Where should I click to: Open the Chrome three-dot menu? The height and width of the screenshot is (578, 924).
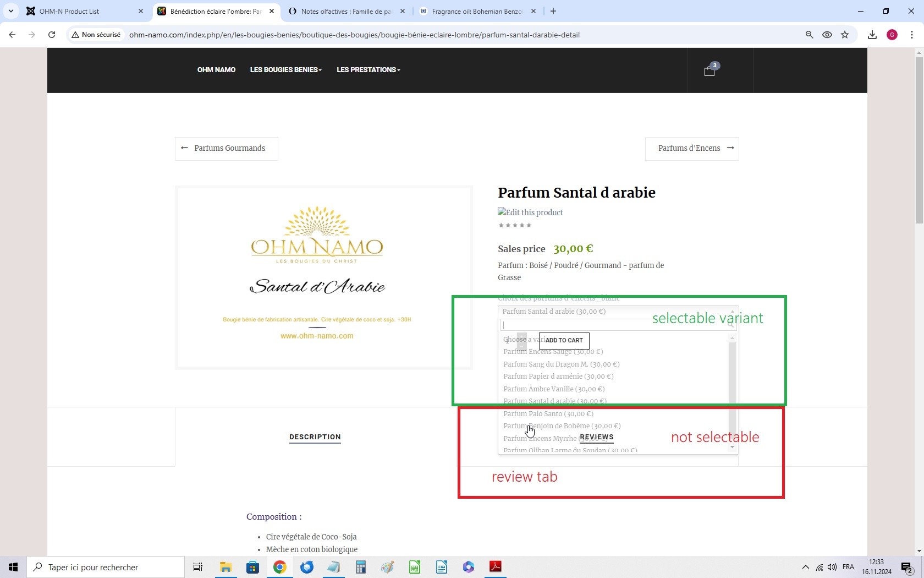pos(912,35)
